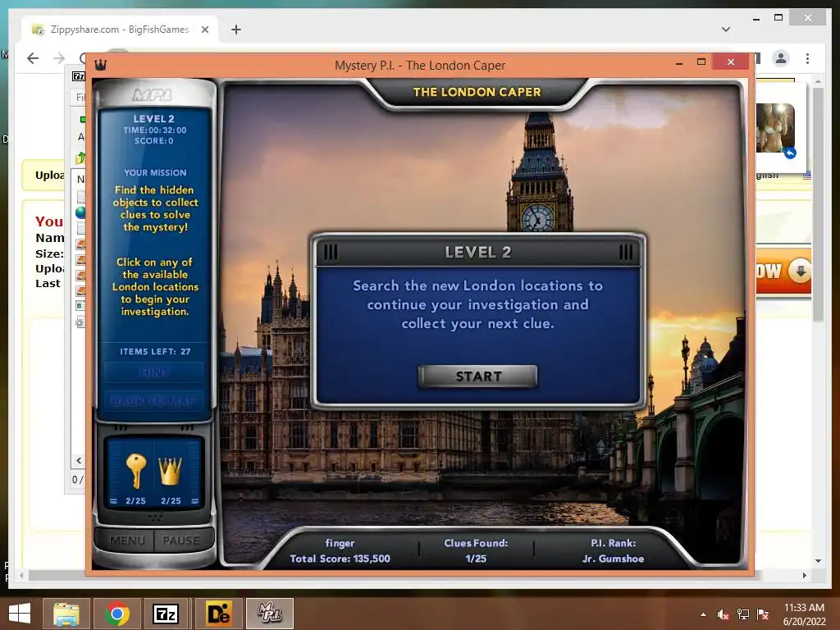Screen dimensions: 840x630
Task: Open a new Chrome tab
Action: [x=235, y=30]
